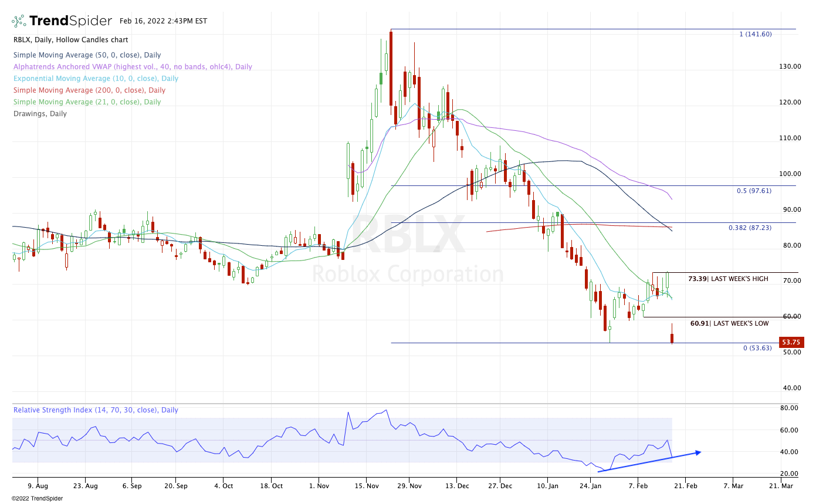
Task: Select the "13. Dec" date axis label
Action: [x=456, y=486]
